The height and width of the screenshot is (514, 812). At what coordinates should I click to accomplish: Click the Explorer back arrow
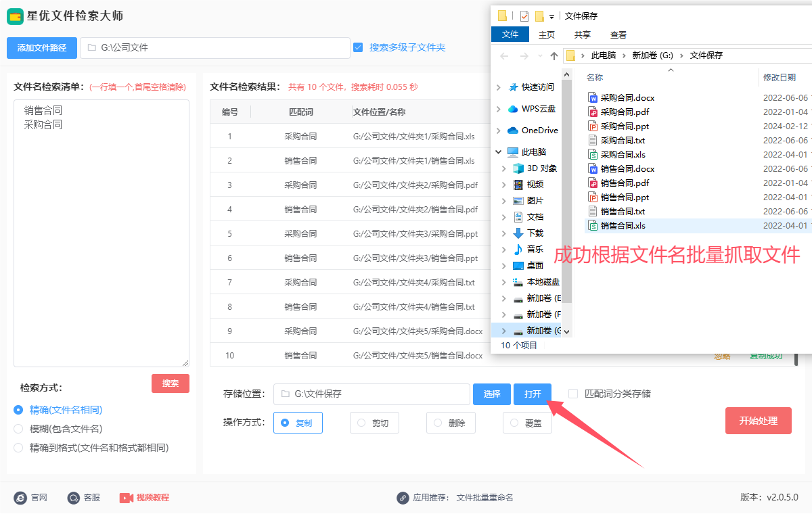(505, 55)
